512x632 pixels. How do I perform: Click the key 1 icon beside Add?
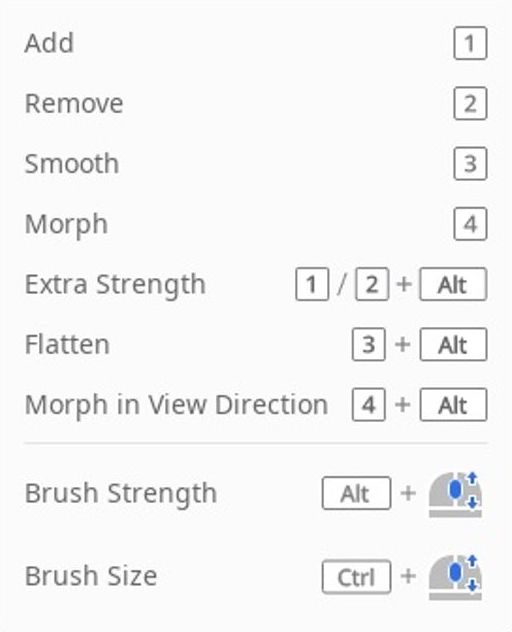[x=470, y=43]
